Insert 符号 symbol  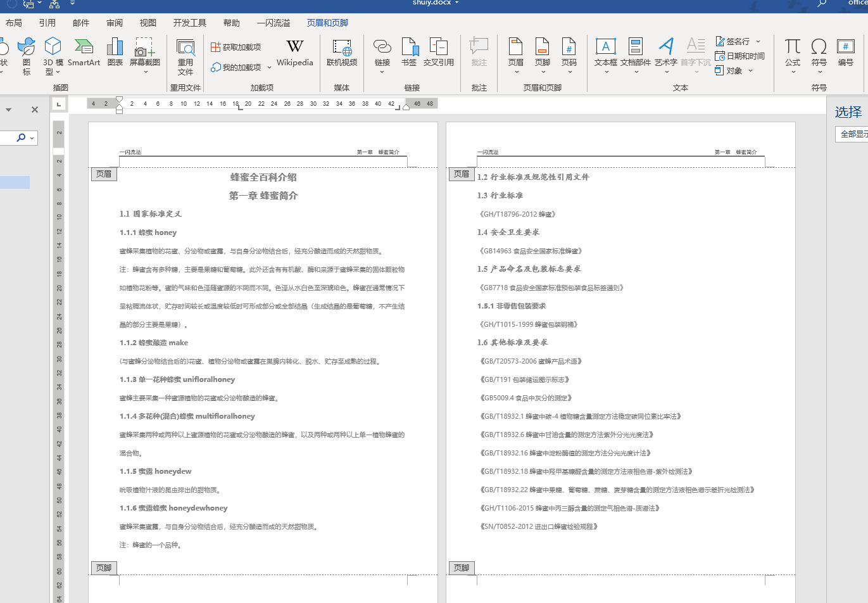tap(819, 56)
